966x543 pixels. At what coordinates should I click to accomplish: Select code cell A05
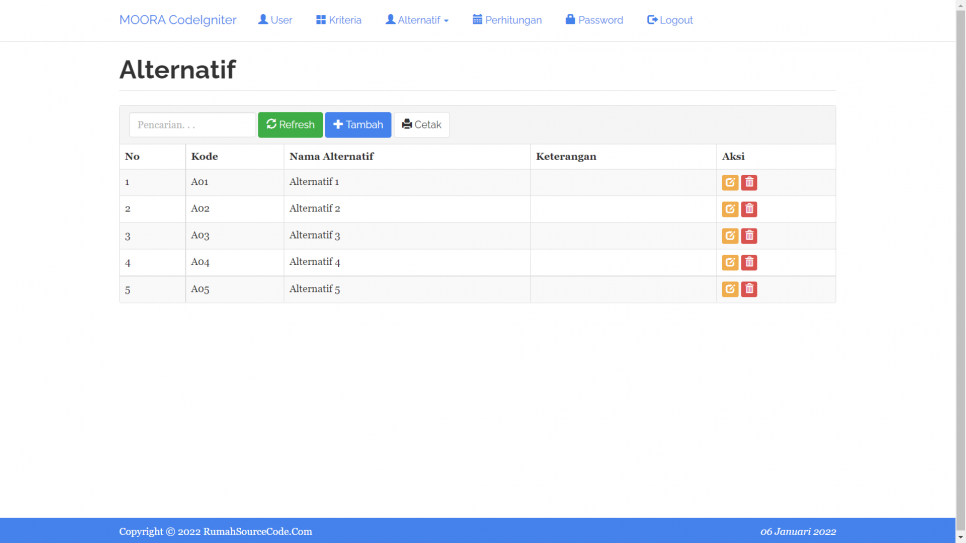click(234, 289)
